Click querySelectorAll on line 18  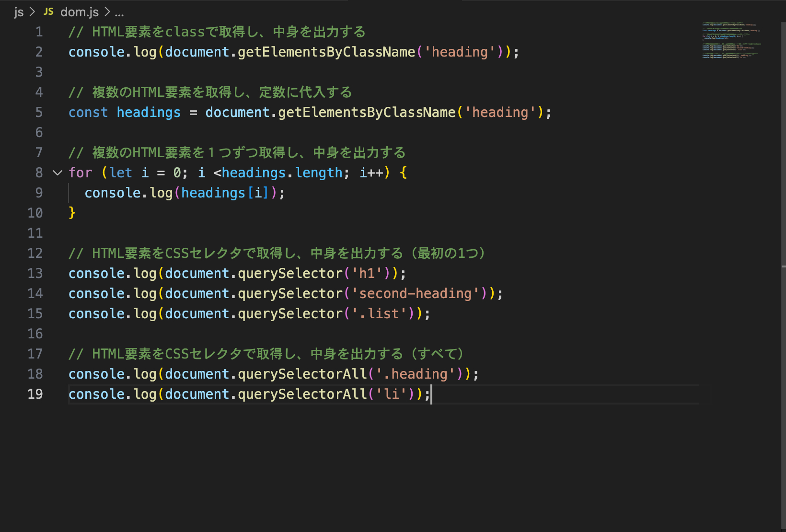pyautogui.click(x=302, y=374)
